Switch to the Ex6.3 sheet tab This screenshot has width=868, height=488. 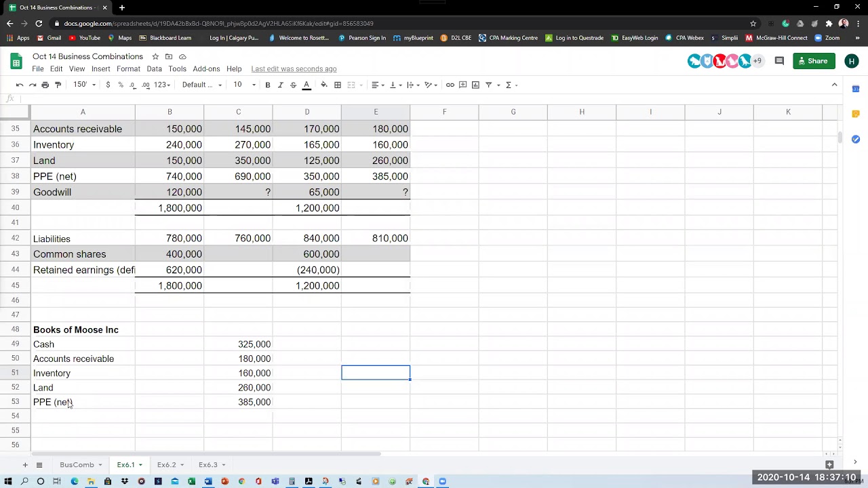pyautogui.click(x=208, y=465)
